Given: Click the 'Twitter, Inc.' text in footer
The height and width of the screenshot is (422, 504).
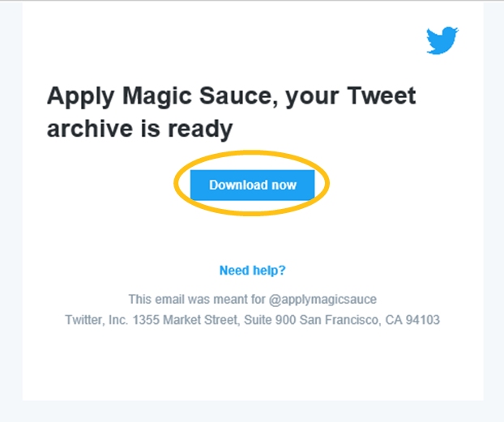Looking at the screenshot, I should 96,320.
